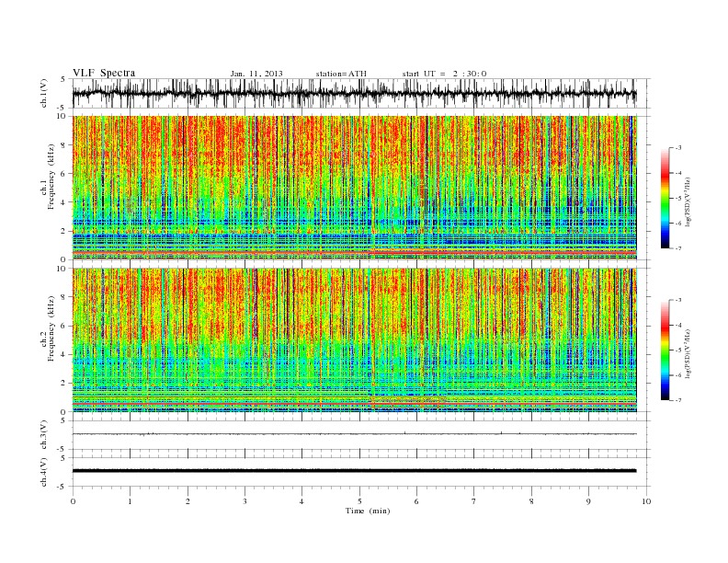Click the '-3' value on ch.1 colorbar
Screen dimensions: 728x563
coord(677,148)
